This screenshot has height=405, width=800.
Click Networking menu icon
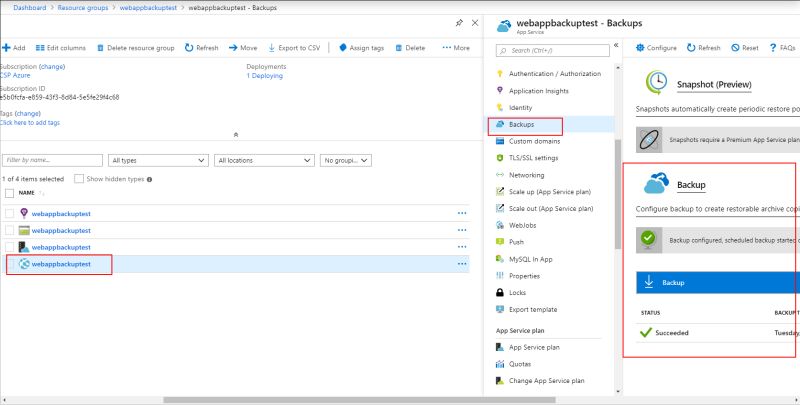500,175
